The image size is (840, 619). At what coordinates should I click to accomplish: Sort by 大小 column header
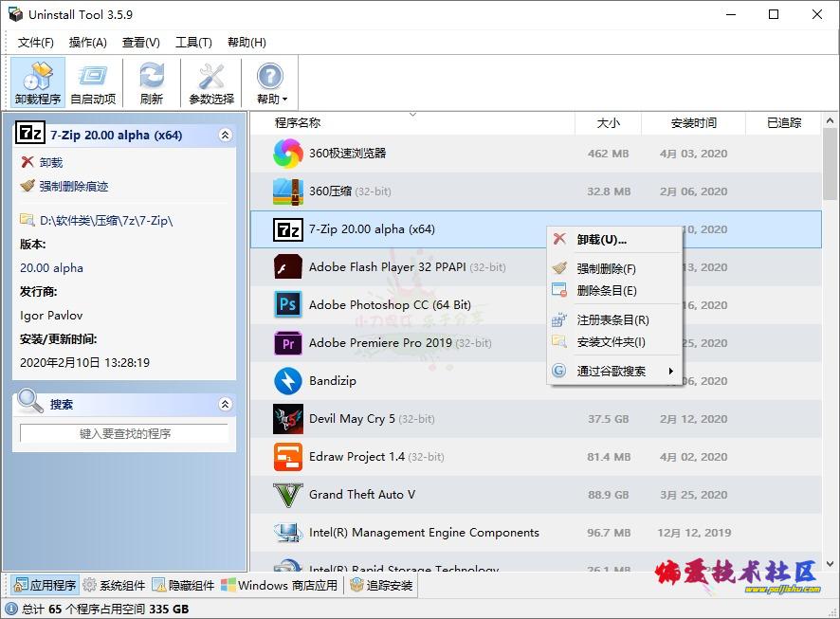point(608,122)
